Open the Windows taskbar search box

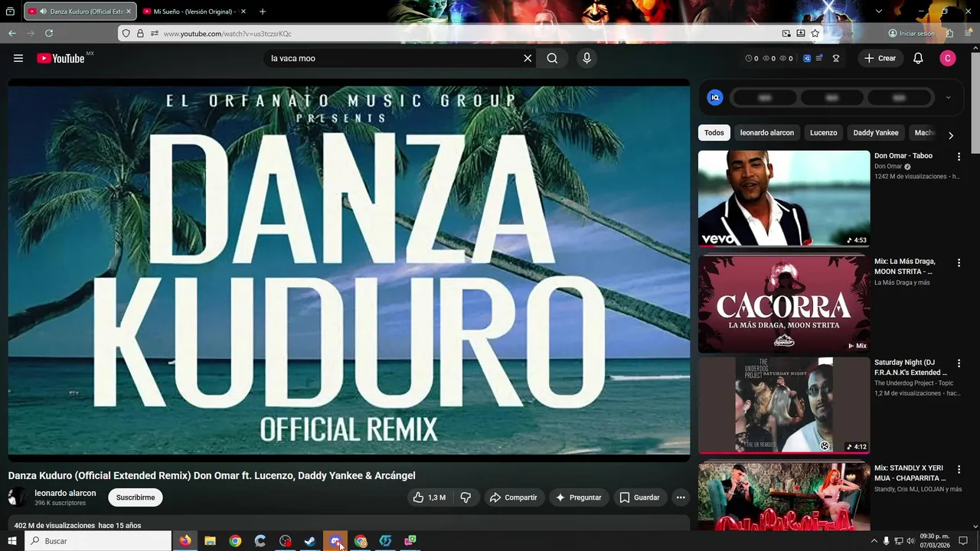tap(98, 541)
